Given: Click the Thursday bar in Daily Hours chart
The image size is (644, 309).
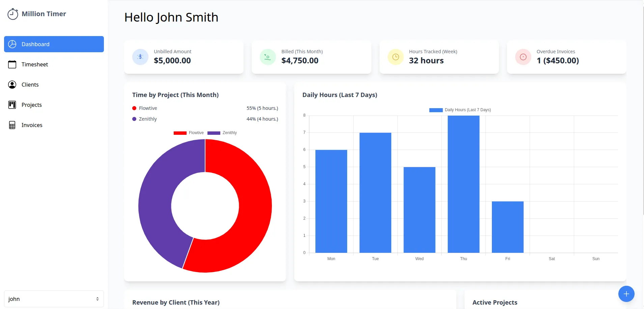Looking at the screenshot, I should coord(464,184).
